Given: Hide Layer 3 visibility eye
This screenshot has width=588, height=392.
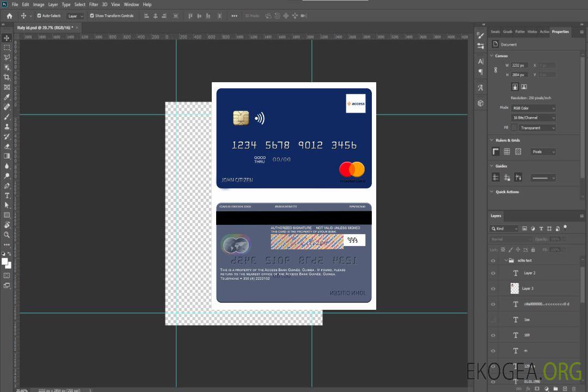Looking at the screenshot, I should pos(493,289).
